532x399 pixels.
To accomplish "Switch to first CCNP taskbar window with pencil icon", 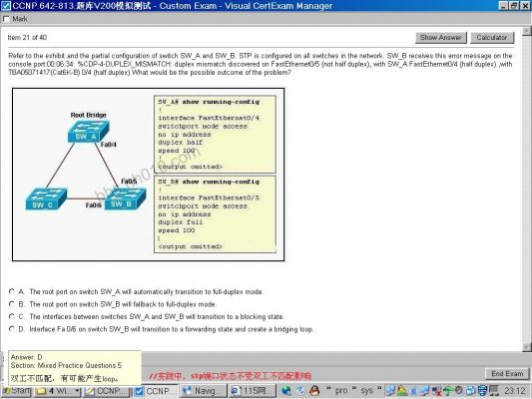I will (x=106, y=391).
